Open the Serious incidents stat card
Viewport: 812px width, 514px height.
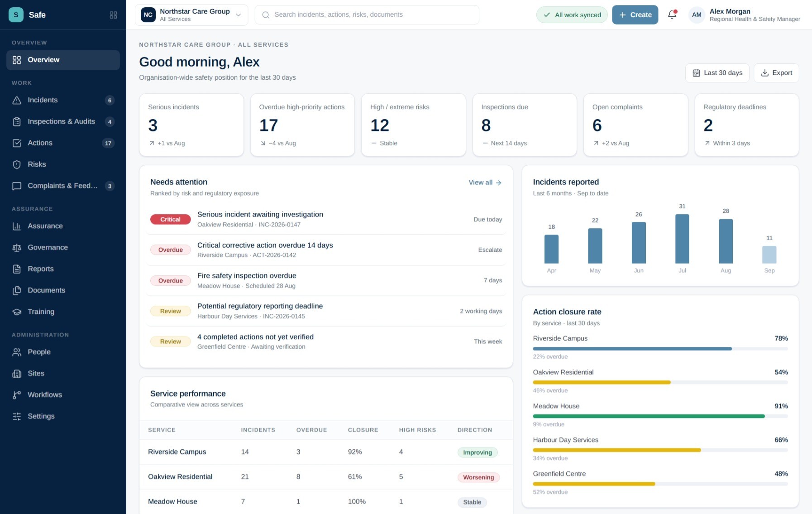[x=191, y=125]
